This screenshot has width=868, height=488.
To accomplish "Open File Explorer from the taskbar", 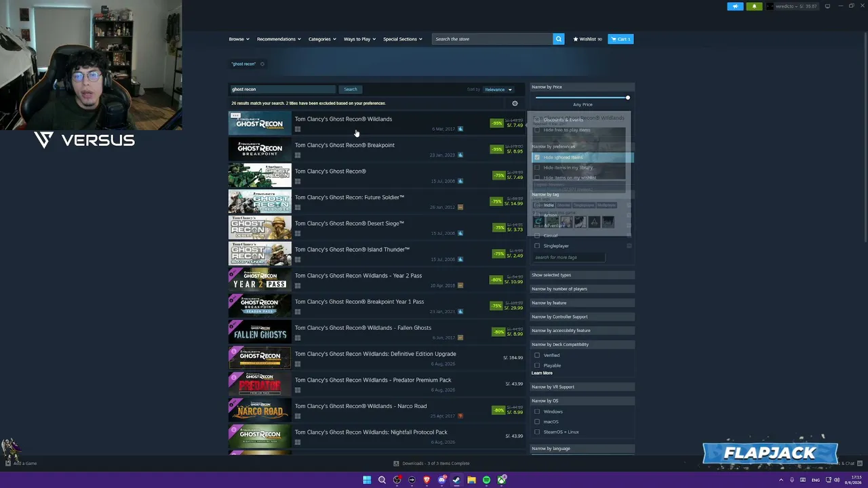I will click(471, 480).
